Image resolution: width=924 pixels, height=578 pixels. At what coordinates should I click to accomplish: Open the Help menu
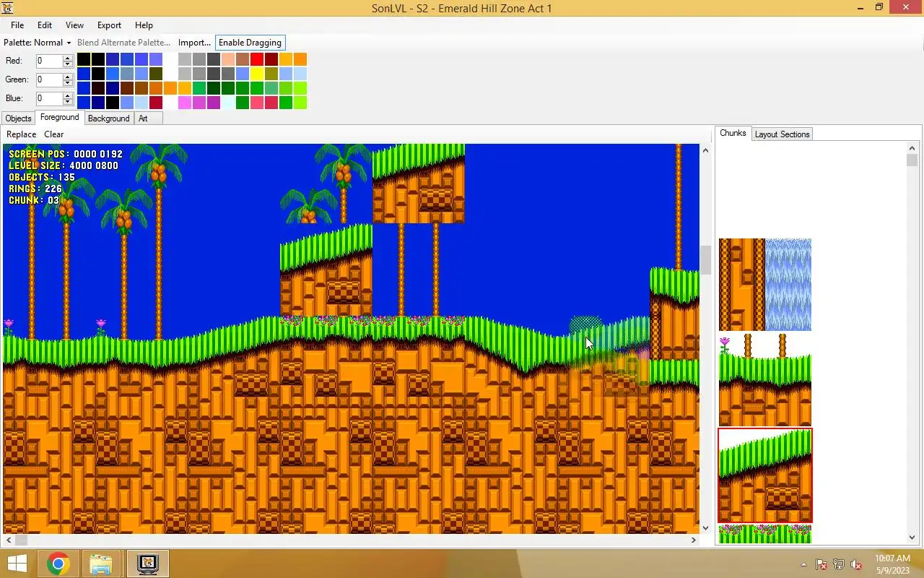(144, 25)
